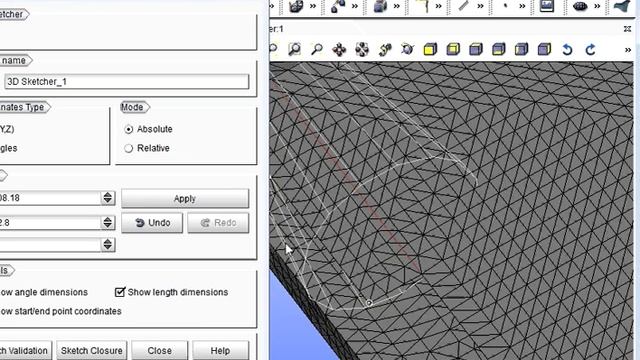Click the spin arrows of the 2.8 field
Image resolution: width=640 pixels, height=360 pixels.
(x=108, y=222)
